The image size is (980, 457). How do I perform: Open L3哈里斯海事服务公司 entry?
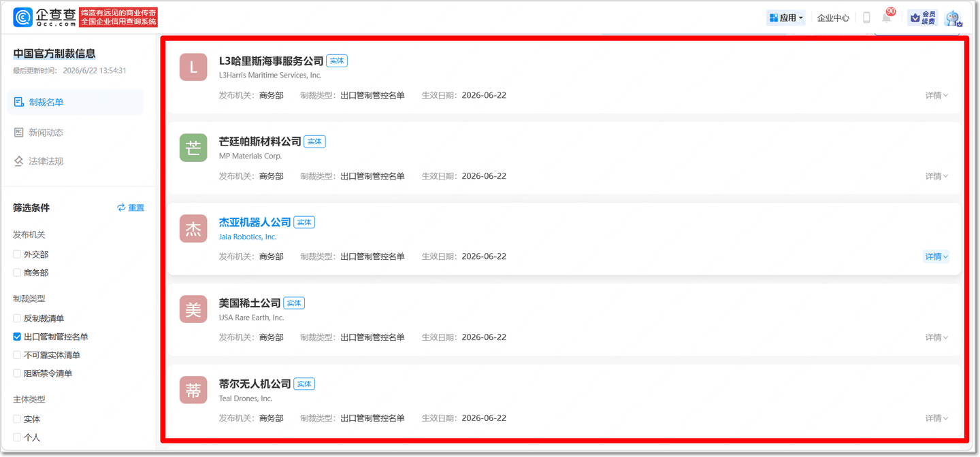pos(271,61)
